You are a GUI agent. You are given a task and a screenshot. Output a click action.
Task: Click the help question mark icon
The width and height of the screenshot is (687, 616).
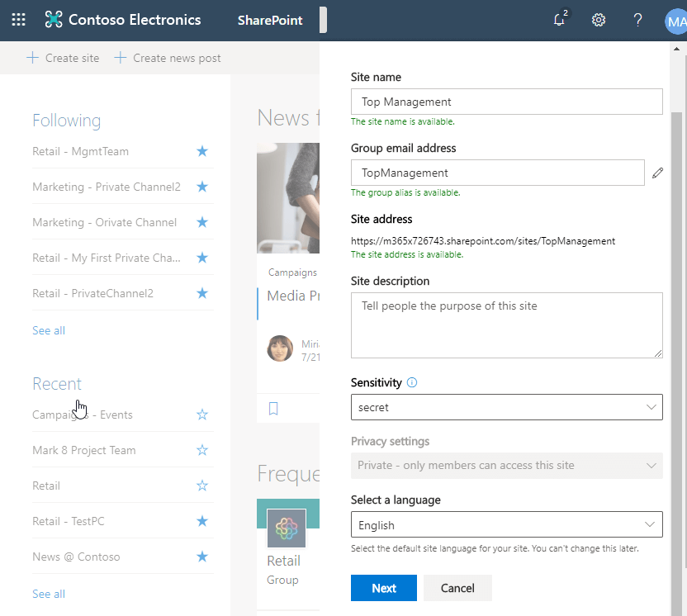(x=637, y=21)
